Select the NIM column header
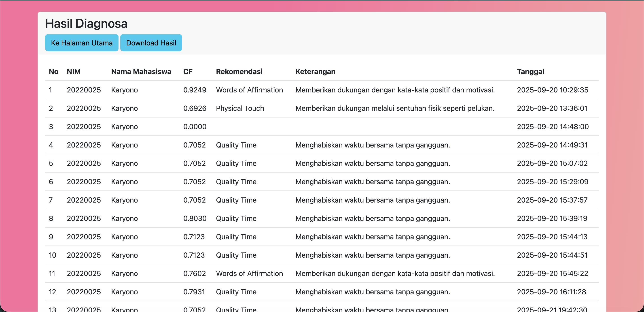Image resolution: width=644 pixels, height=312 pixels. 74,72
